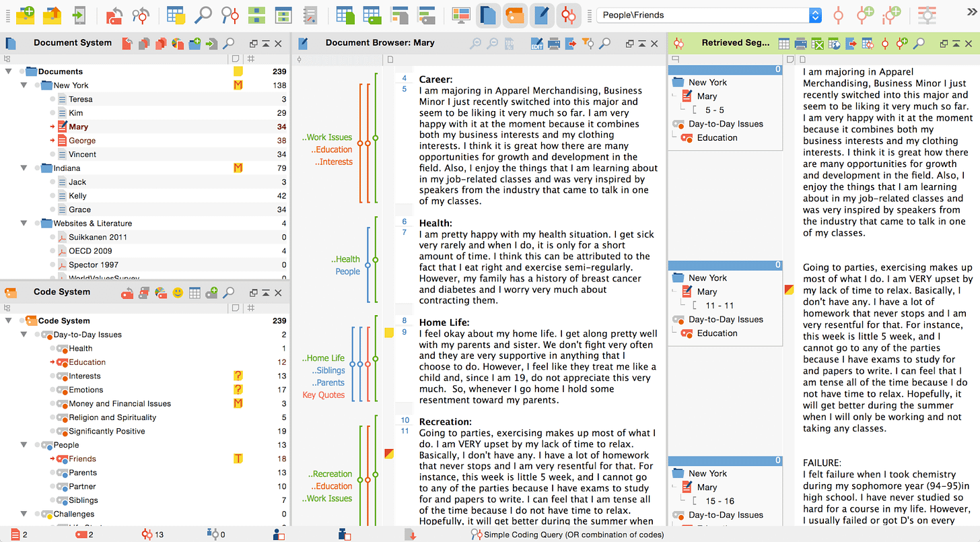Collapse the New York document group
The height and width of the screenshot is (542, 980).
pos(24,85)
